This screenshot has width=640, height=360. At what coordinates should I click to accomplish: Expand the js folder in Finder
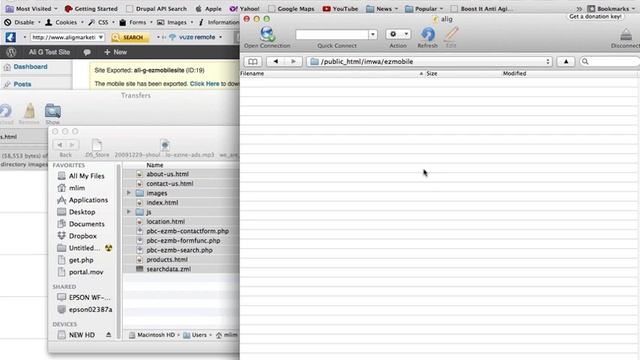(129, 212)
